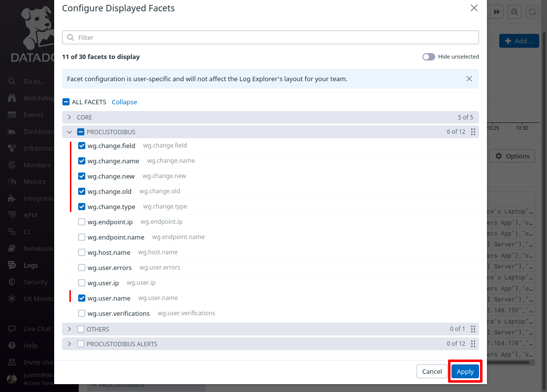Expand the OTHERS facet group

[69, 329]
